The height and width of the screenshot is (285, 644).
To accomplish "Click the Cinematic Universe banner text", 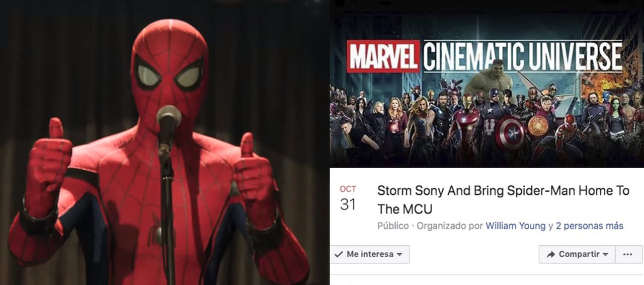I will point(523,56).
